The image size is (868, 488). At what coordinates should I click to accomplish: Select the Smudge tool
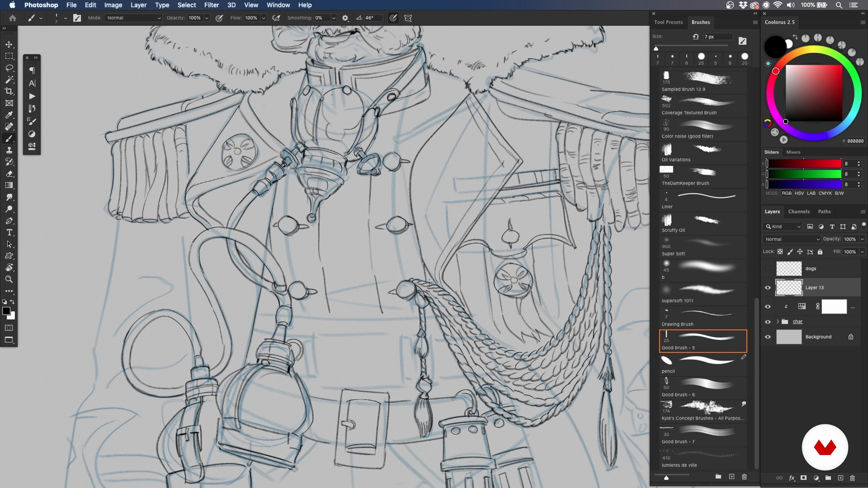coord(9,197)
